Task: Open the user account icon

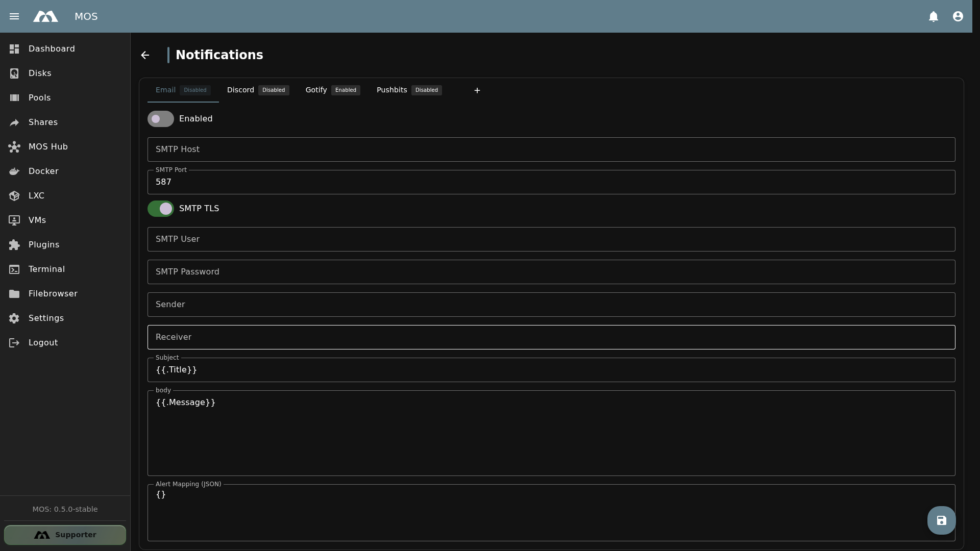Action: (958, 16)
